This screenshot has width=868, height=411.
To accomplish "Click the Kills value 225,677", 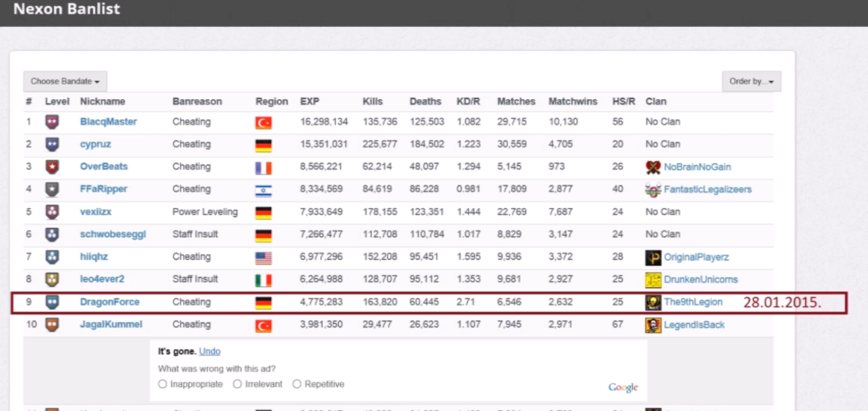I will pyautogui.click(x=380, y=144).
